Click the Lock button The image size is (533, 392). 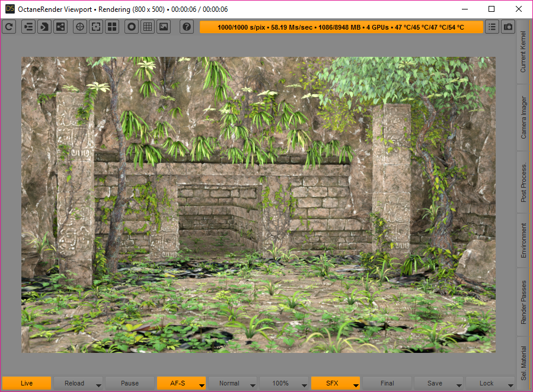pos(486,383)
